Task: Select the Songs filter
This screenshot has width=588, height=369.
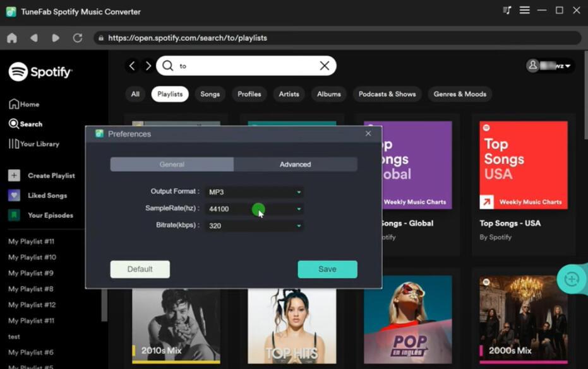Action: point(210,94)
